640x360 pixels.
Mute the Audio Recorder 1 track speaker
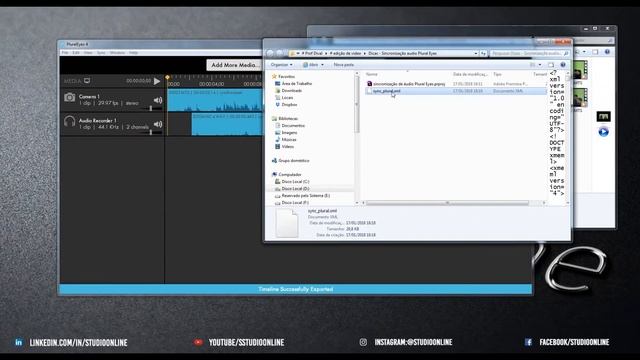pyautogui.click(x=158, y=124)
